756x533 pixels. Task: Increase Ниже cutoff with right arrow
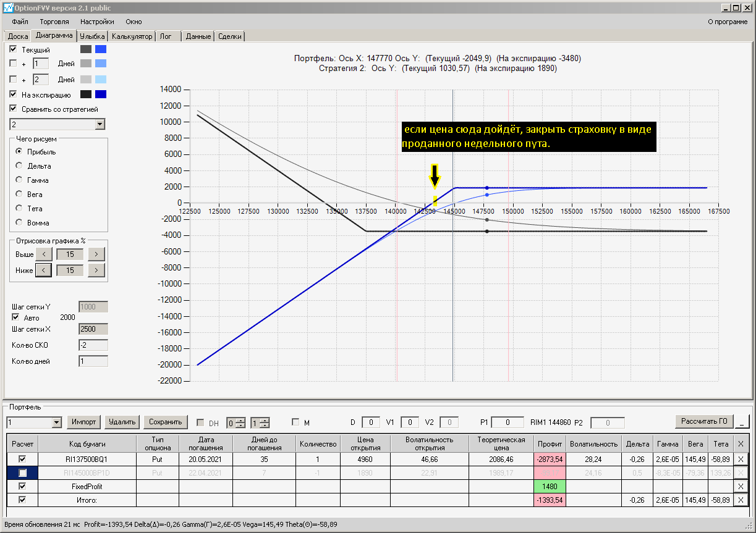click(96, 270)
